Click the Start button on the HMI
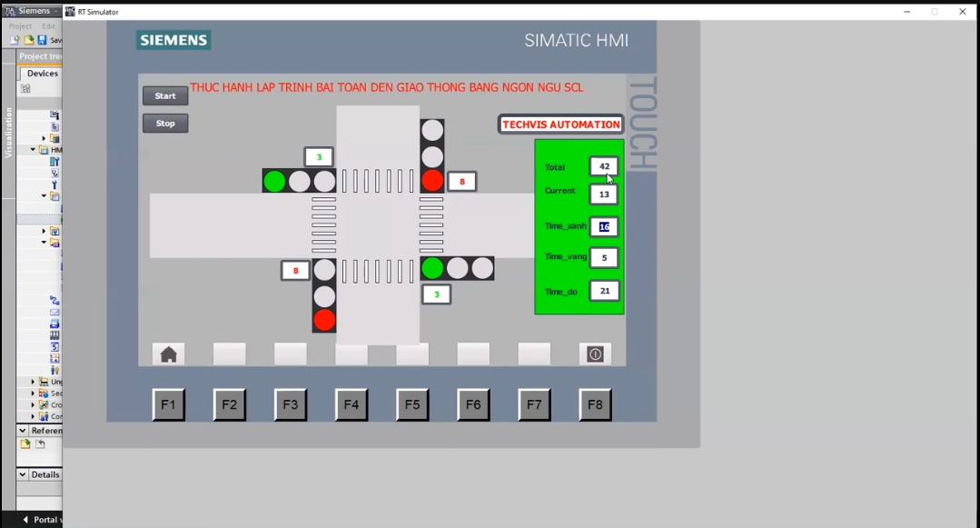The image size is (980, 528). 165,95
